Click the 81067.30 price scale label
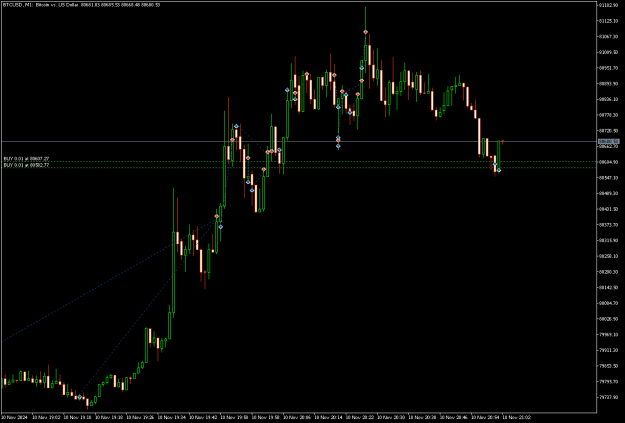The height and width of the screenshot is (423, 625). (607, 36)
